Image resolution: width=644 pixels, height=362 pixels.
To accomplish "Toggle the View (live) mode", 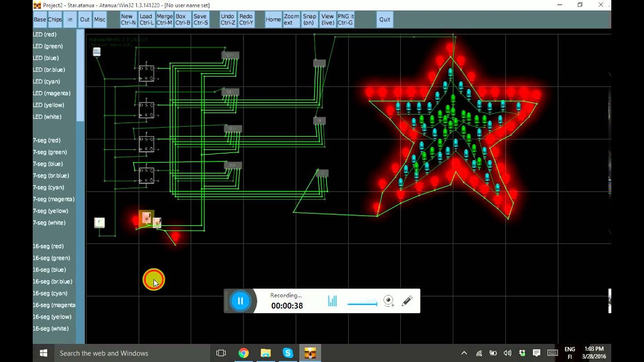I will tap(328, 20).
